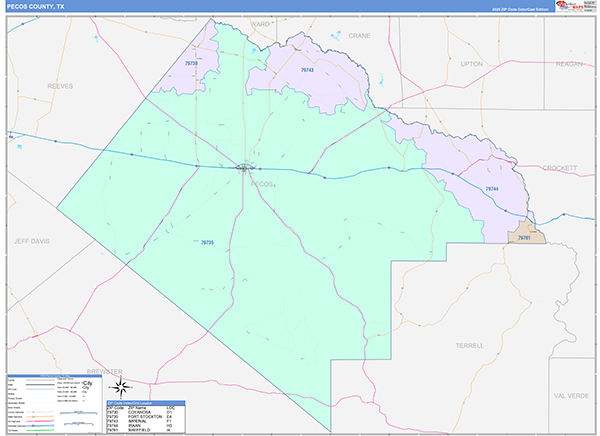Click the UPTON county label
Viewport: 600px width, 436px height.
point(471,64)
